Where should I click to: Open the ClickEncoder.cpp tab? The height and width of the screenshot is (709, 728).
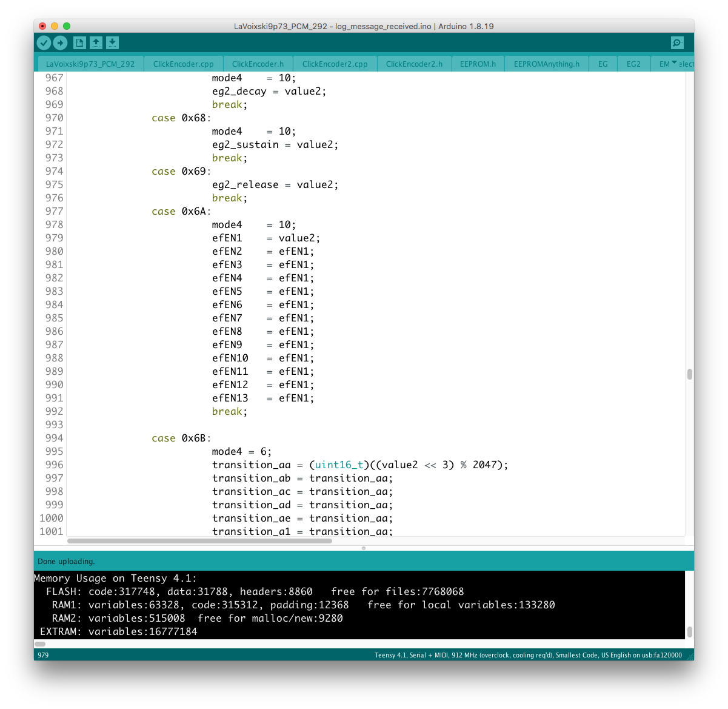coord(183,64)
